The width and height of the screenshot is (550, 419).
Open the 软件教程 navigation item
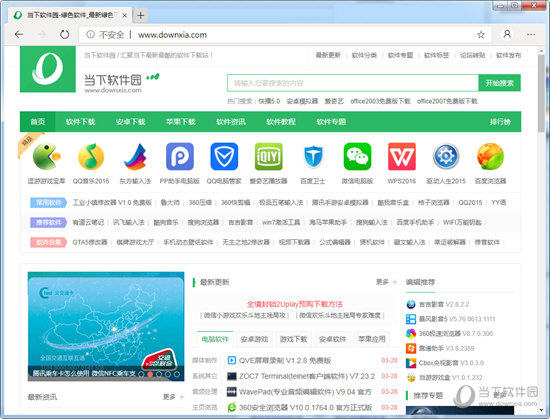(281, 122)
